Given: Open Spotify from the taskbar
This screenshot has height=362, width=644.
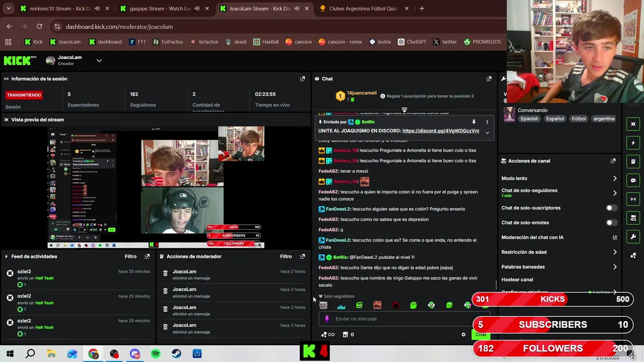Looking at the screenshot, I should pos(155,354).
